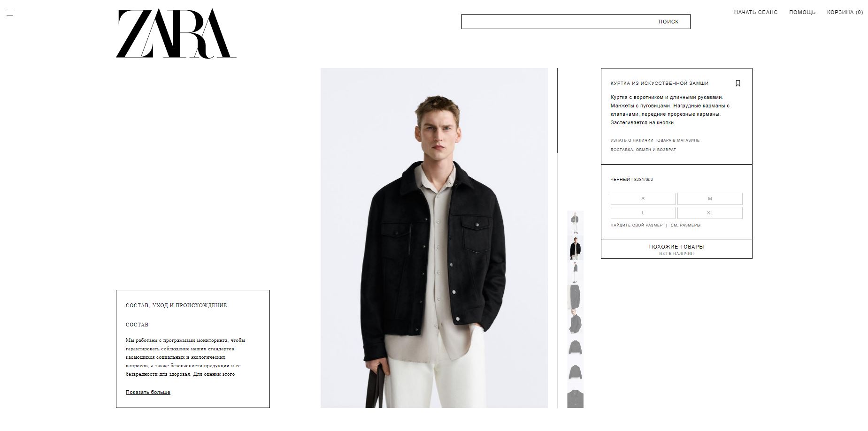Screen dimensions: 868x431
Task: Check store availability via УЗНАТЬ О НАЛИЧИИ link
Action: pyautogui.click(x=655, y=140)
